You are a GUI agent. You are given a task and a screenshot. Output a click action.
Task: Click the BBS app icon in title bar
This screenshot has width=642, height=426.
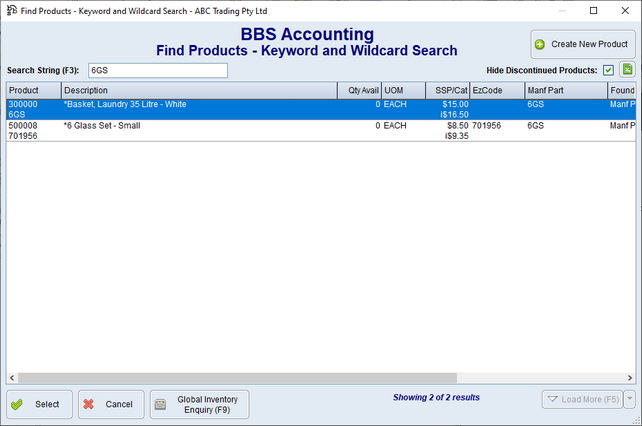click(x=10, y=10)
